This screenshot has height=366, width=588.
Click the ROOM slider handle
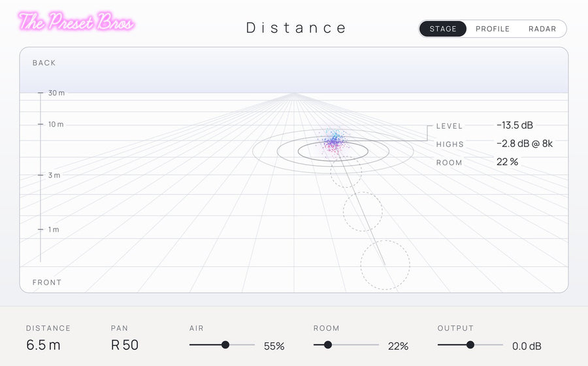(328, 344)
